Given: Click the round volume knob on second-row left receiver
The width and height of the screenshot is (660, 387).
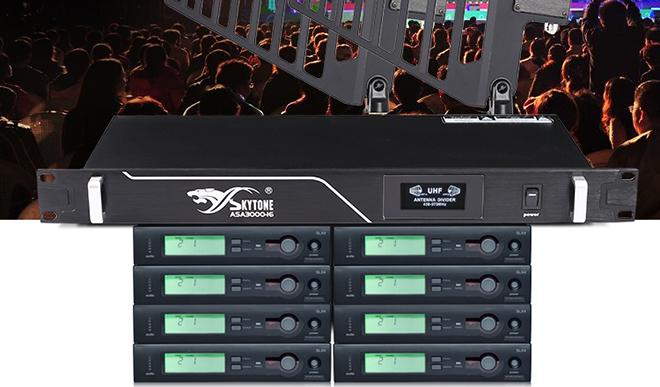Looking at the screenshot, I should tap(288, 284).
